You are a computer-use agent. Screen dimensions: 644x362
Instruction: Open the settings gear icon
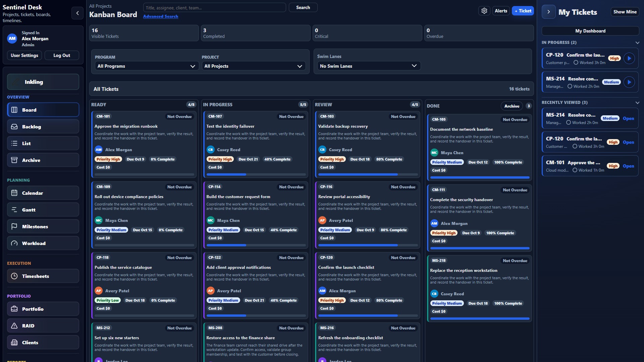[x=484, y=11]
